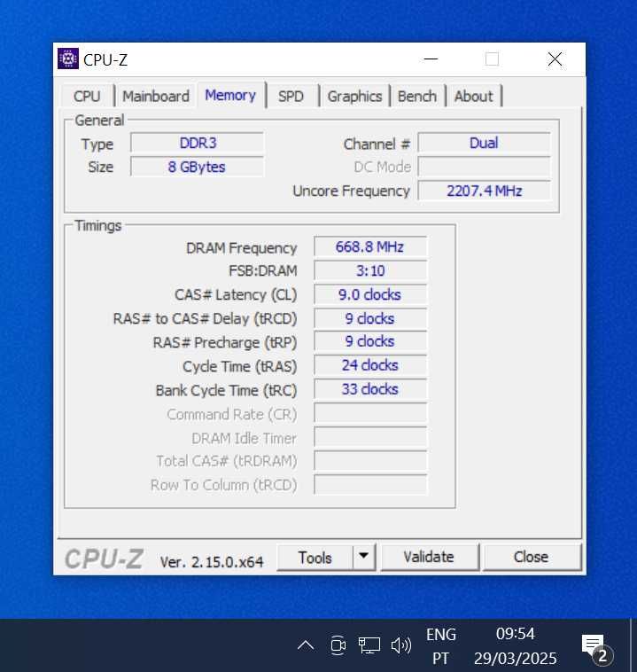637x672 pixels.
Task: Minimize the CPU-Z window
Action: [x=431, y=59]
